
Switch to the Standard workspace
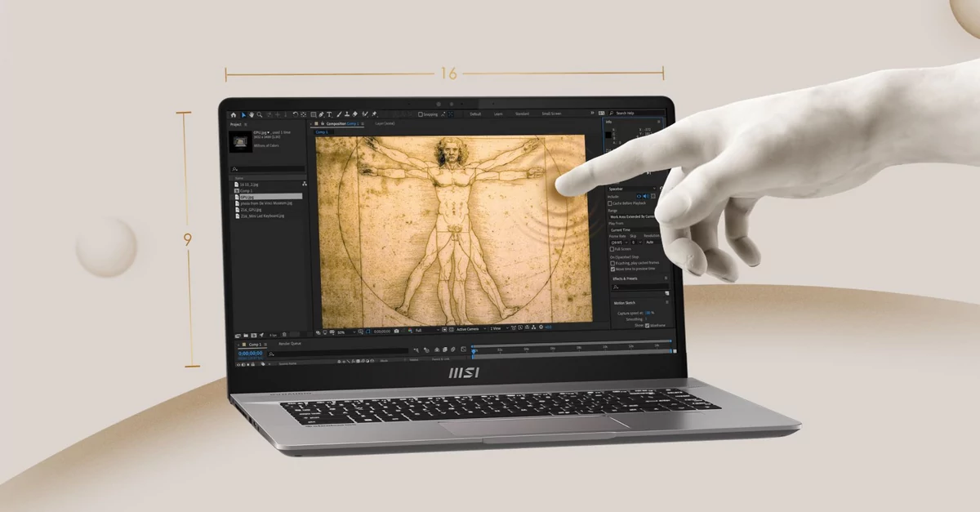[x=522, y=114]
